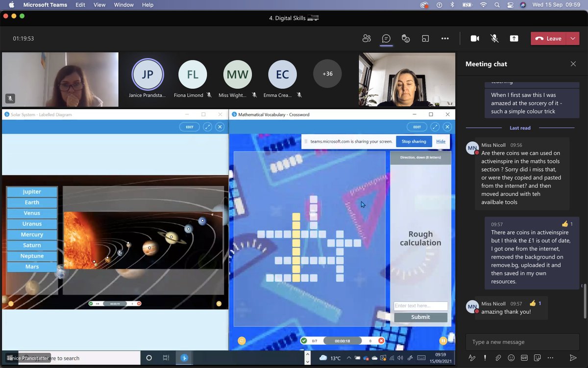Select the Mercury label
This screenshot has width=588, height=368.
[32, 235]
